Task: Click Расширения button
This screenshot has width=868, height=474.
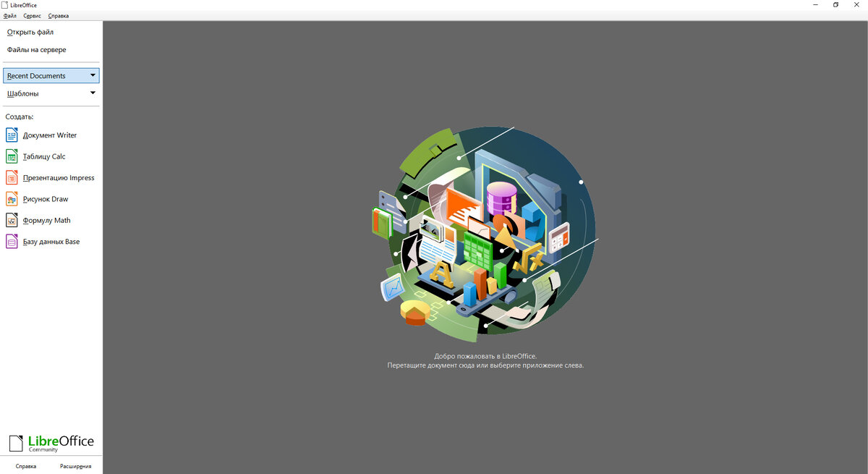Action: [76, 466]
